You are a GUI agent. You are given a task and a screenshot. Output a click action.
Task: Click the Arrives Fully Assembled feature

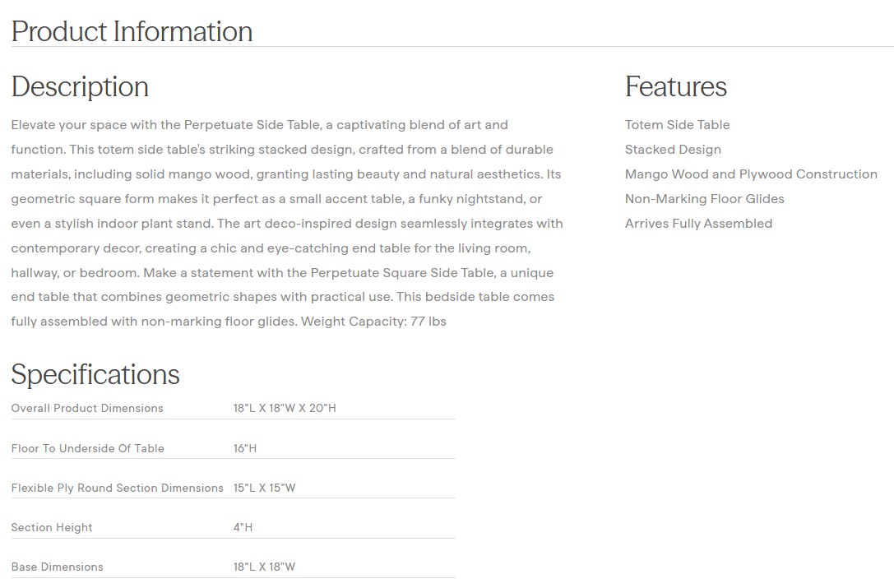(698, 224)
